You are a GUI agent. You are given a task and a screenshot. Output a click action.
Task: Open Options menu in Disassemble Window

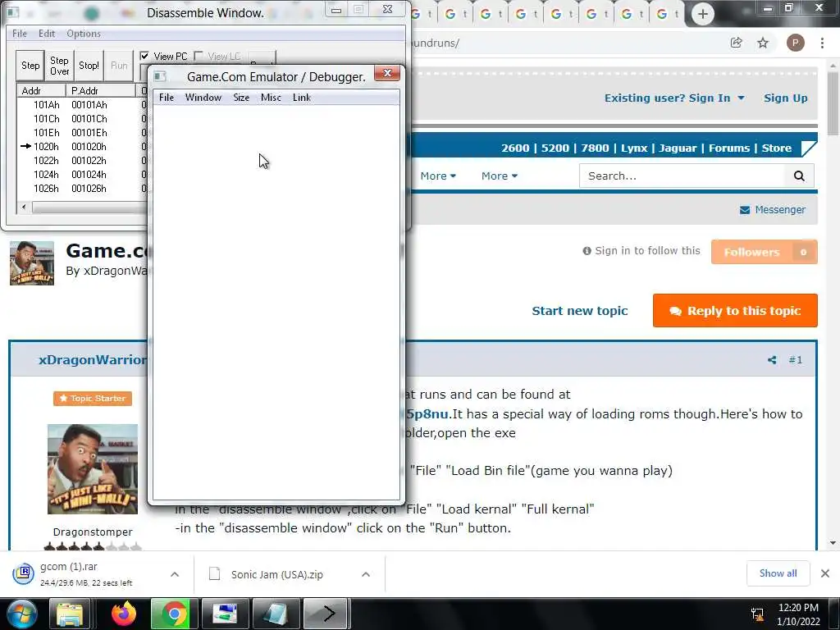[84, 33]
